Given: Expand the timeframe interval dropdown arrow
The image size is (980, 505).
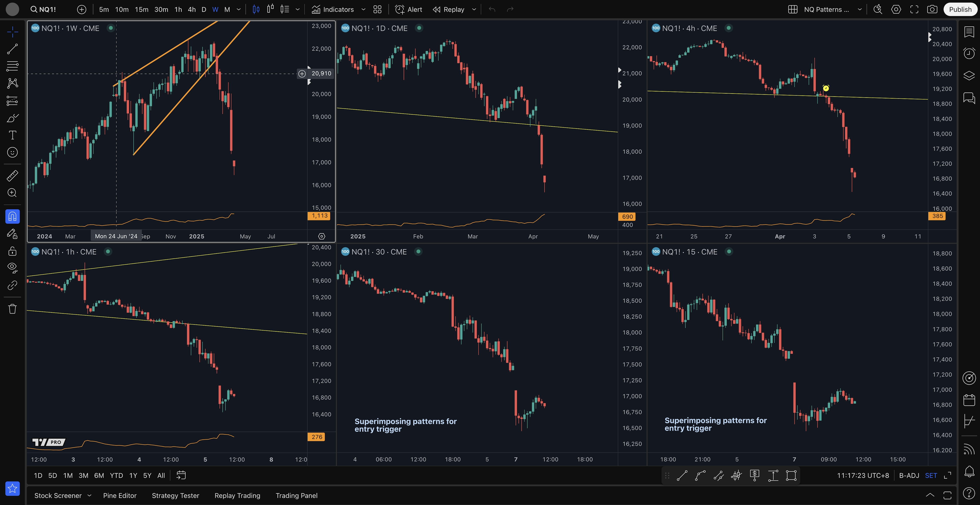Looking at the screenshot, I should (x=239, y=9).
